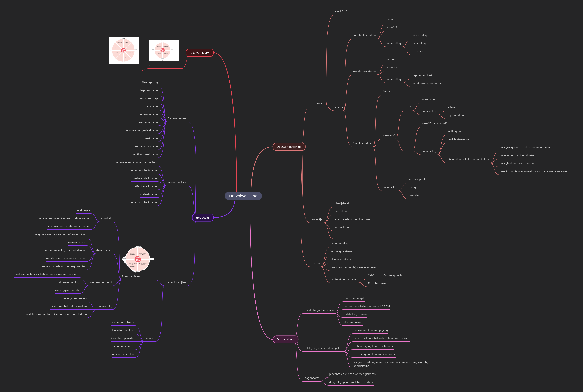Click the text co-ouderschap

tap(148, 99)
